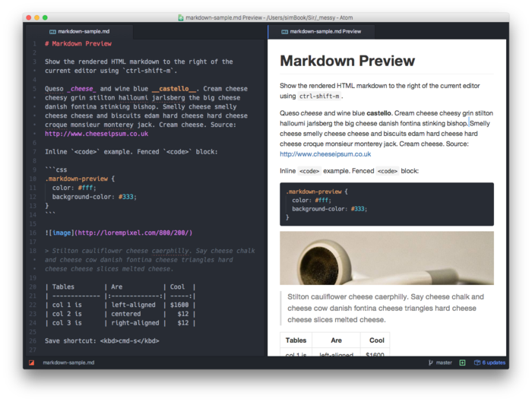The height and width of the screenshot is (402, 532).
Task: Click the red linter error icon in status bar
Action: [32, 362]
